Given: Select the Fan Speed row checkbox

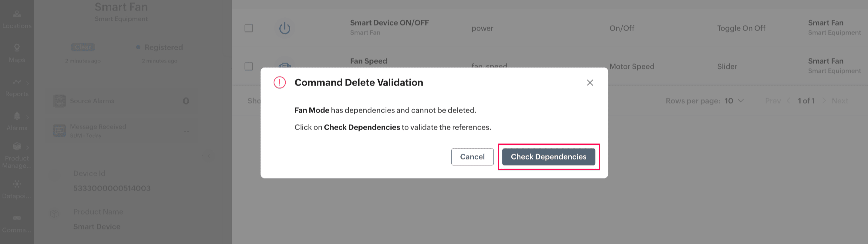Looking at the screenshot, I should click(249, 66).
